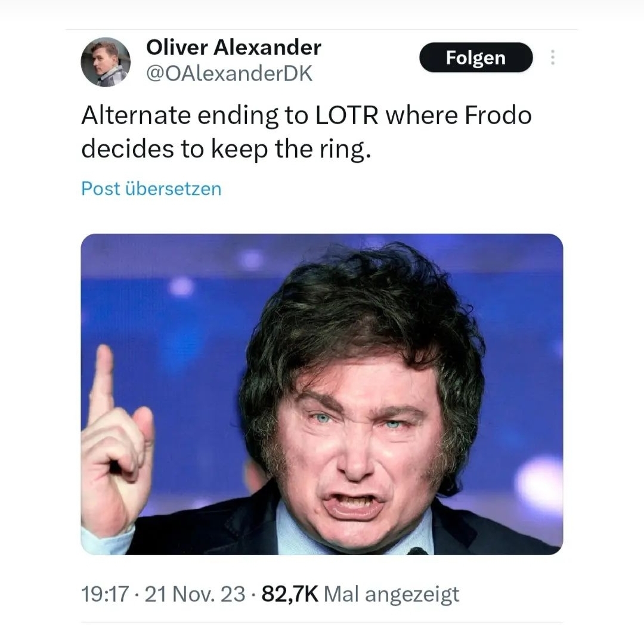Click the Mal angezeigt label
Screen dimensions: 644x644
coord(391,595)
